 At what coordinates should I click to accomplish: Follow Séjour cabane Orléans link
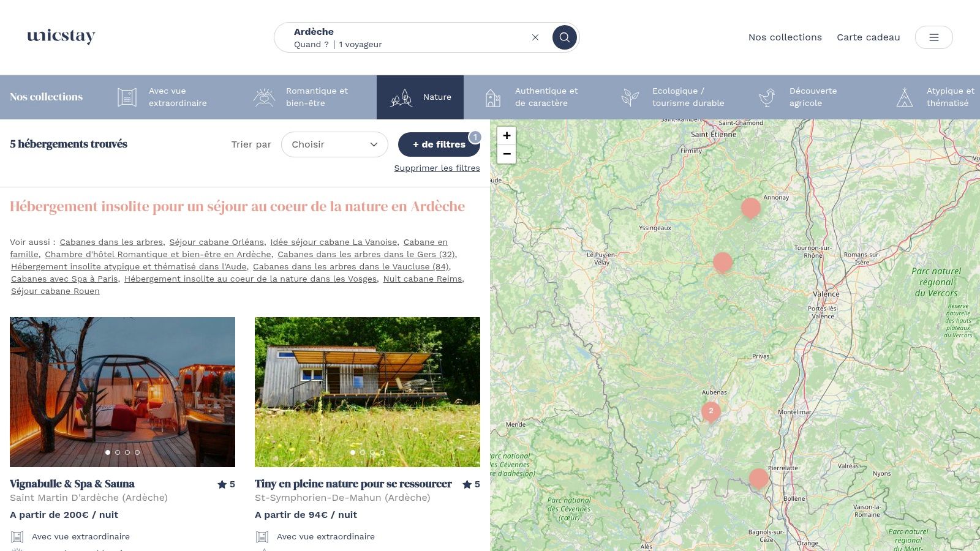pos(217,242)
